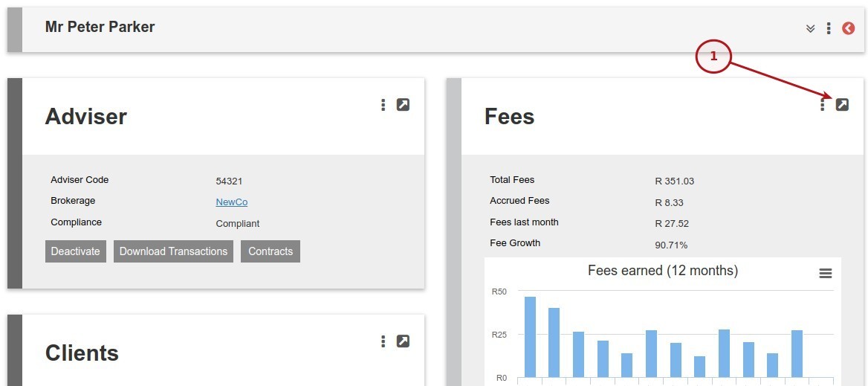Screen dimensions: 868x386
Task: Click the Adviser Code label
Action: (80, 180)
